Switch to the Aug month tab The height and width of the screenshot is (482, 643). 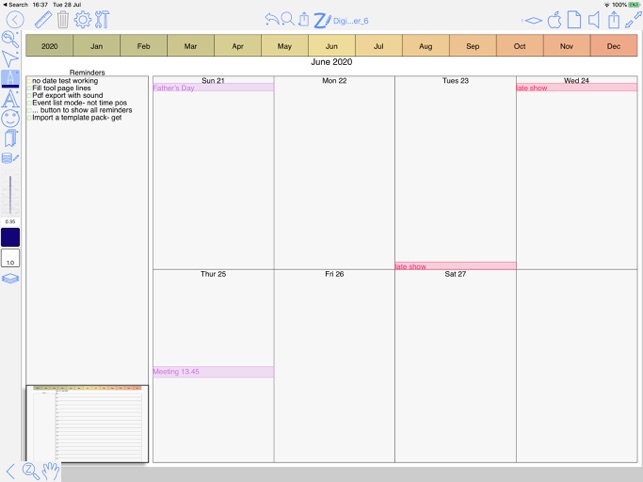coord(425,46)
